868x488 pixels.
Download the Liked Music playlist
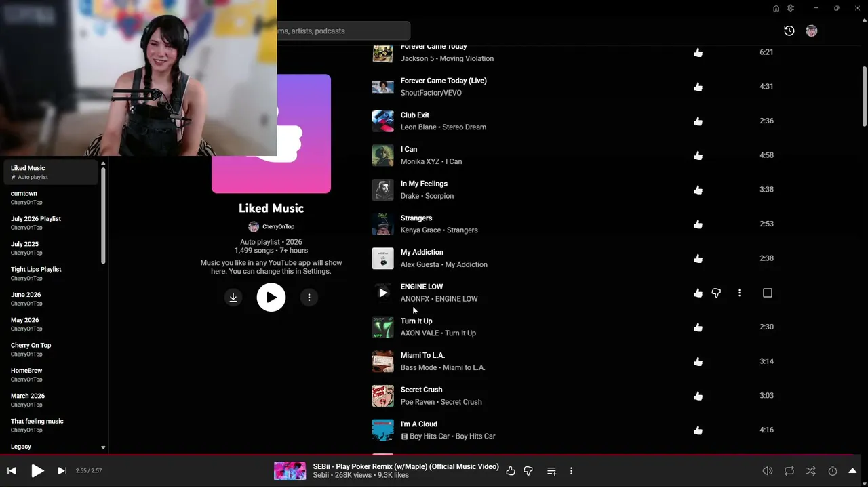click(x=233, y=297)
